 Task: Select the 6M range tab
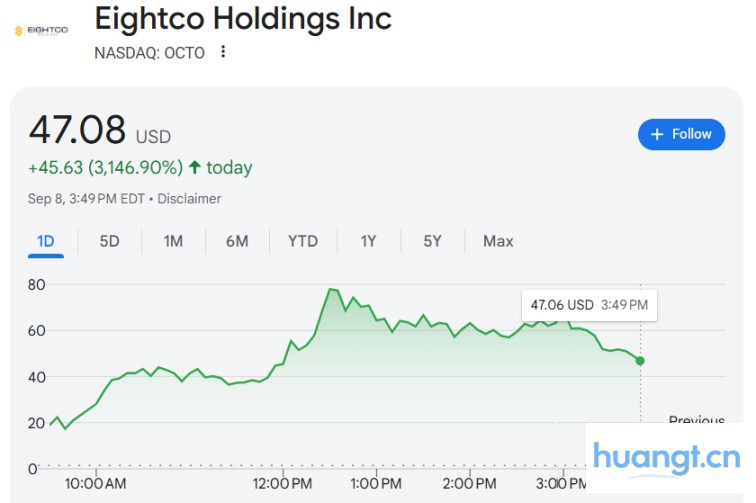click(237, 241)
